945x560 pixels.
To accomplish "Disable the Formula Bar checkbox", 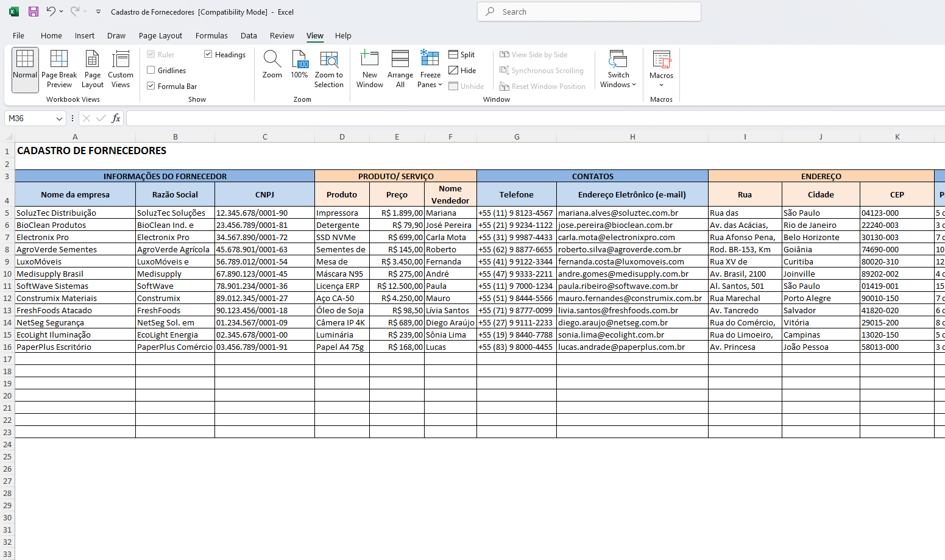I will coord(151,86).
